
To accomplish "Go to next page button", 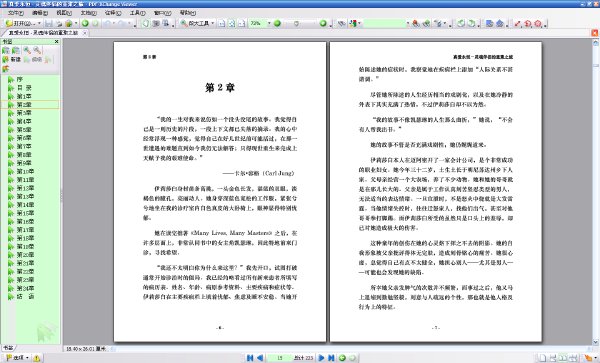I will tap(321, 358).
